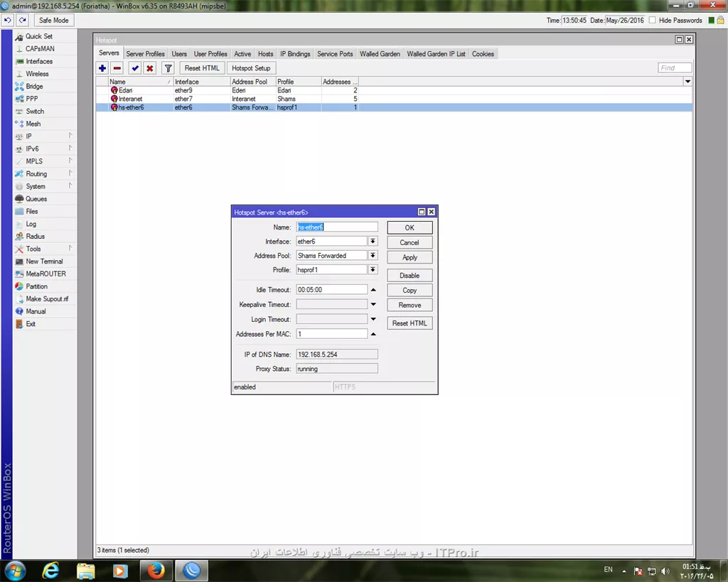Click the Name input field
Viewport: 728px width, 582px height.
(337, 227)
